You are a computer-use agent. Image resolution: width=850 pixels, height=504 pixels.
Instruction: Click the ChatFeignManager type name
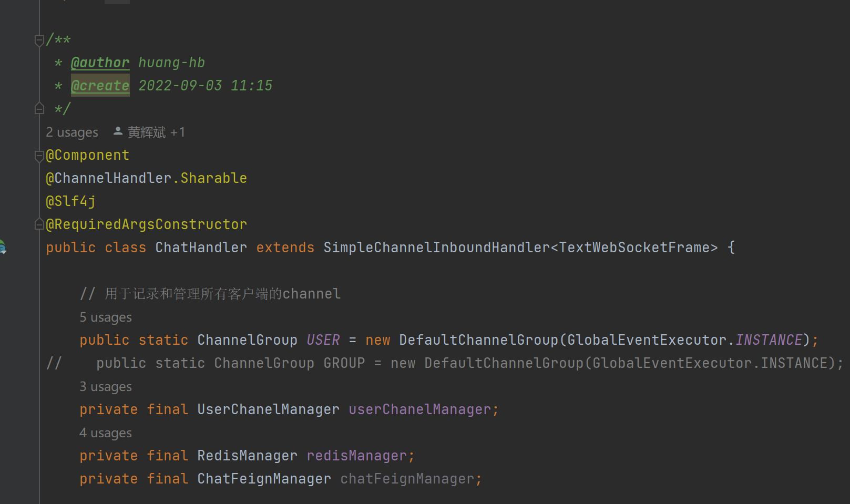coord(264,479)
